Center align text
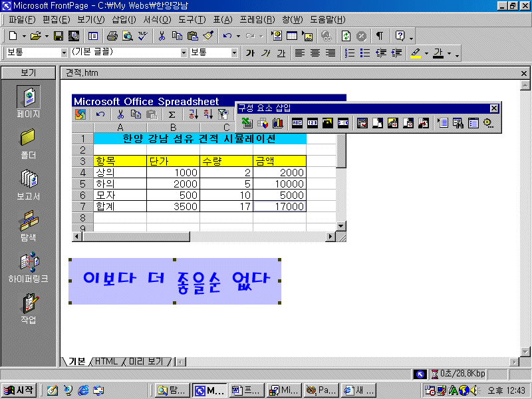 [315, 53]
